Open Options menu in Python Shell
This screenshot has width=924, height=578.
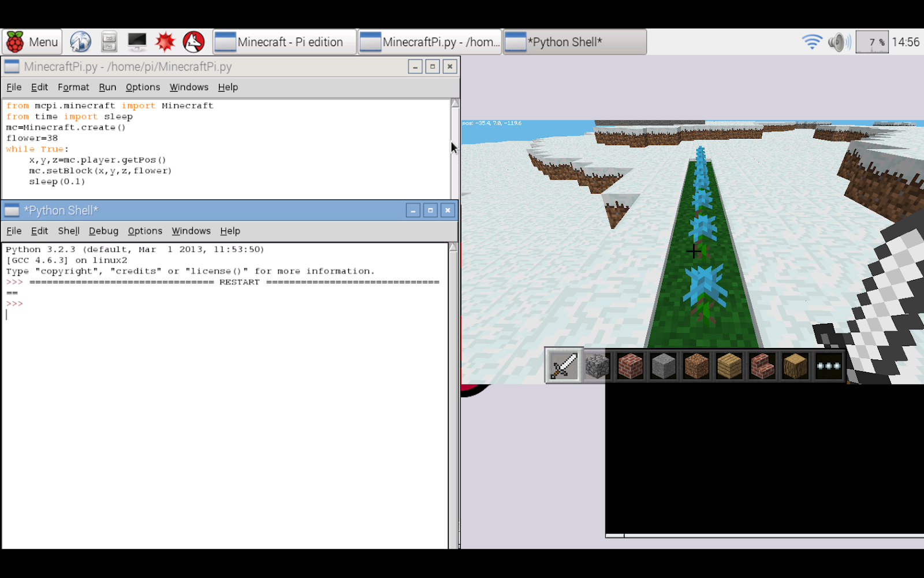pyautogui.click(x=145, y=231)
